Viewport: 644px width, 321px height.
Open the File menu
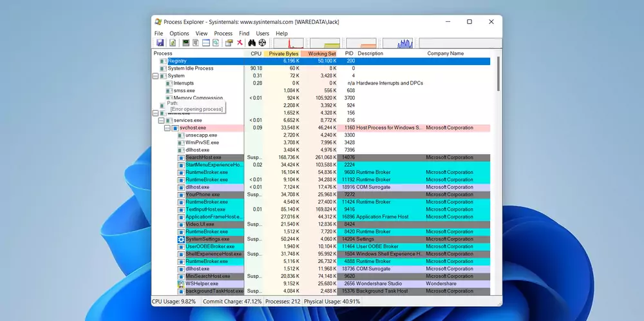tap(158, 34)
